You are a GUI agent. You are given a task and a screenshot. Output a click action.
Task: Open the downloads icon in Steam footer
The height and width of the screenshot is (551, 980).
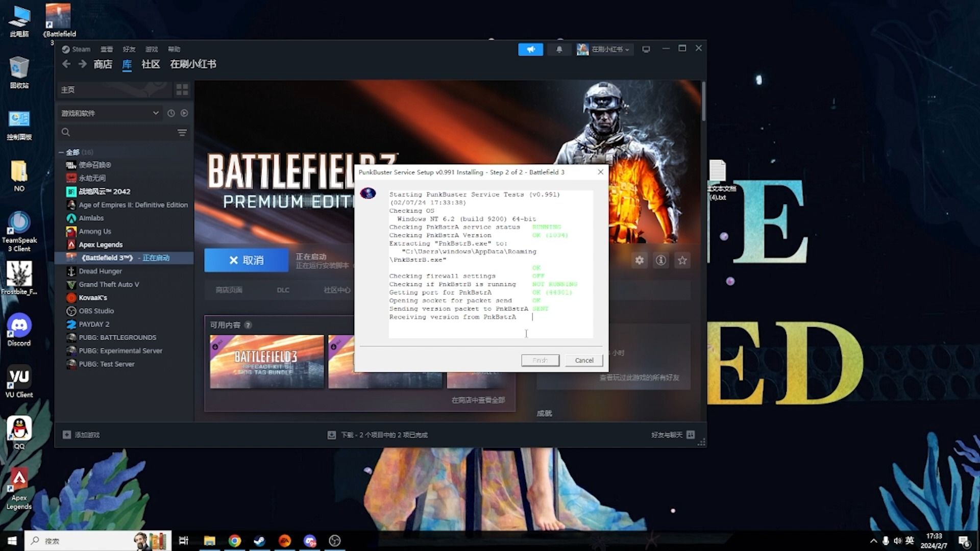(332, 435)
